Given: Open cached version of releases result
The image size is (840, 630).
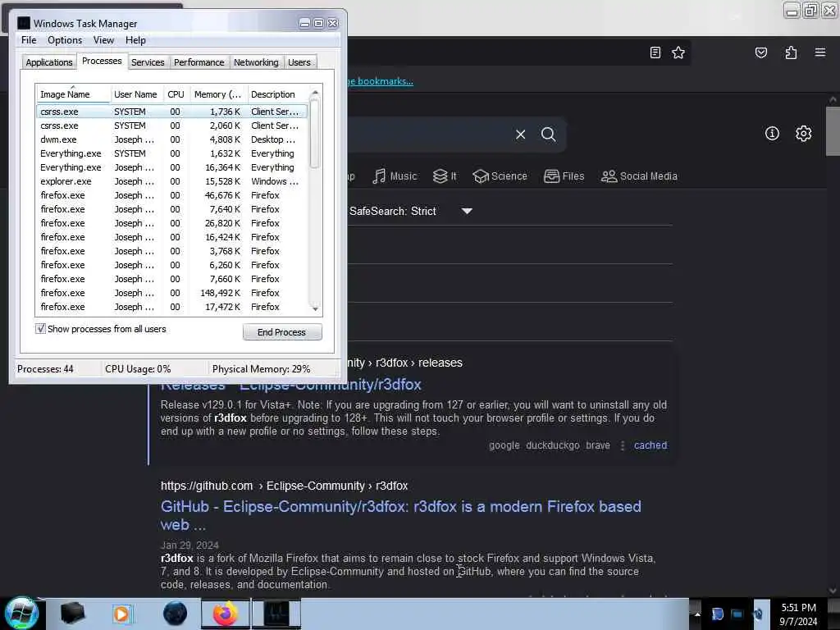Looking at the screenshot, I should pos(651,445).
